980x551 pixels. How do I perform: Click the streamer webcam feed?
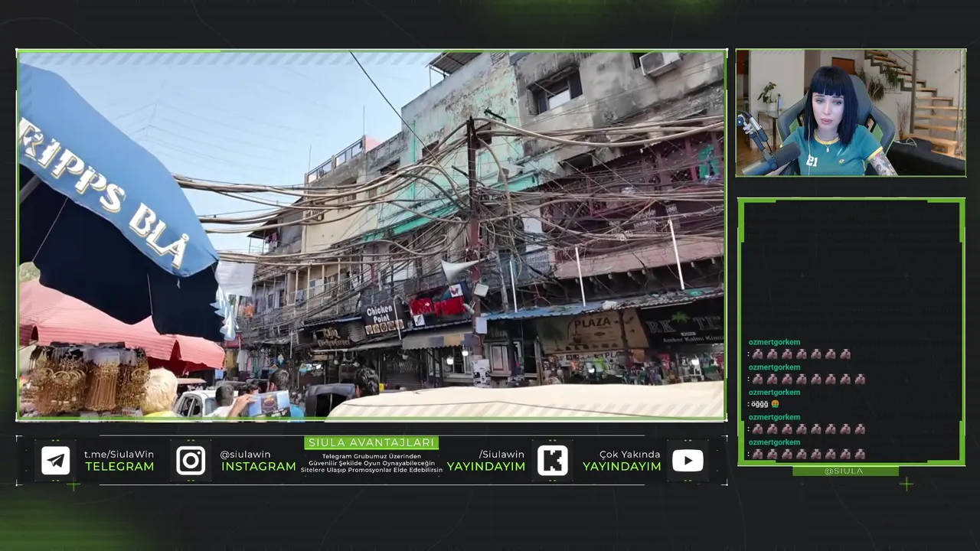851,113
